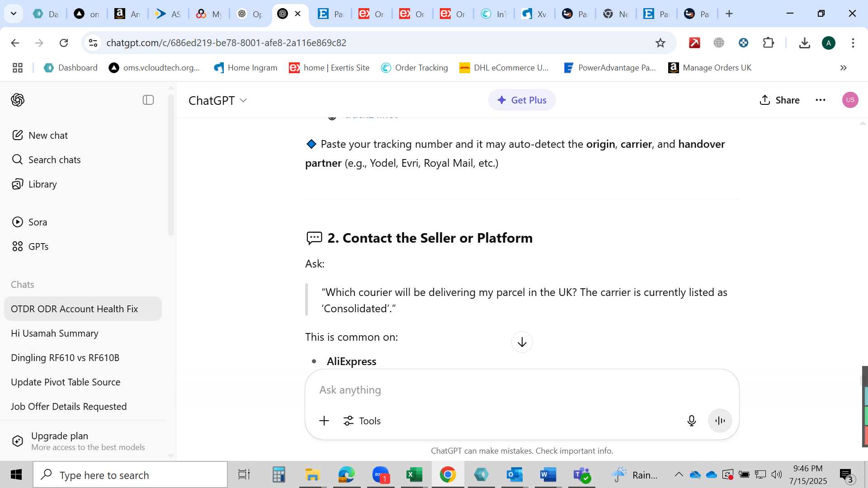Open the Extensions puzzle icon
Viewport: 868px width, 488px height.
769,42
